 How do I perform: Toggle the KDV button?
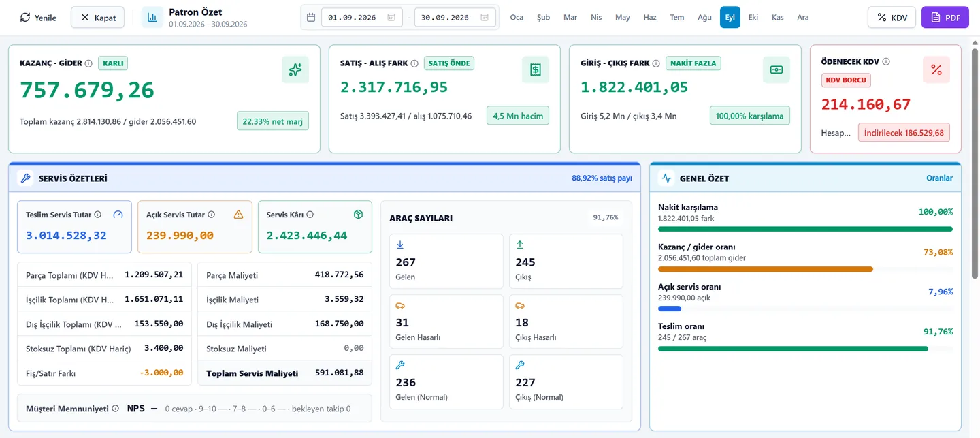point(892,18)
